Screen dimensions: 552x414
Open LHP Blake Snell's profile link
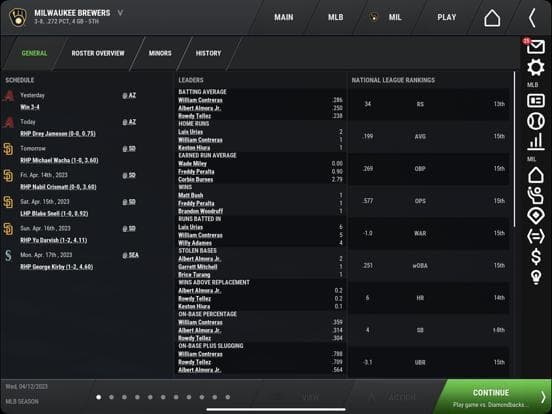(x=54, y=214)
